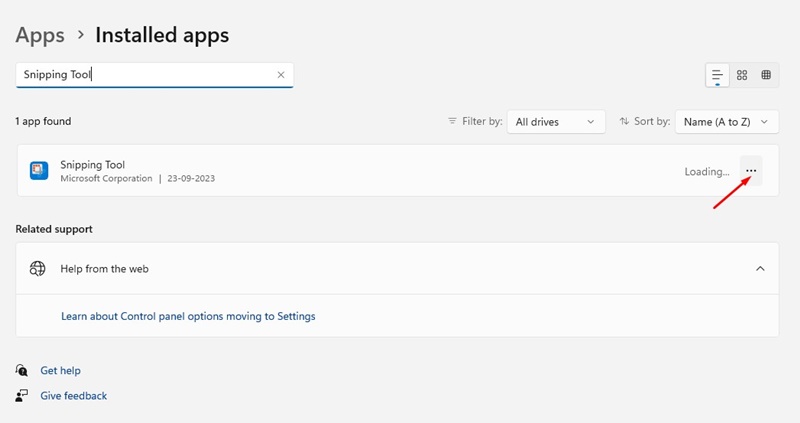Go back to Apps breadcrumb
Screen dimensions: 800x423
40,35
